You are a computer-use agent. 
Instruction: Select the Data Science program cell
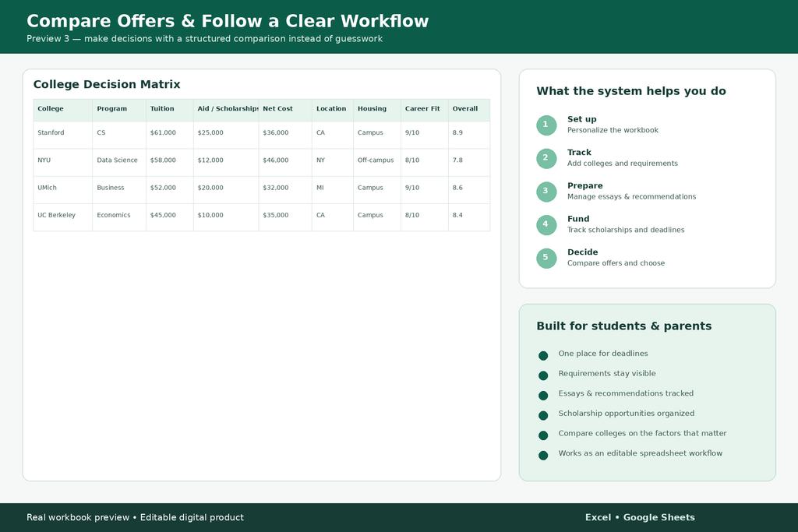click(119, 162)
